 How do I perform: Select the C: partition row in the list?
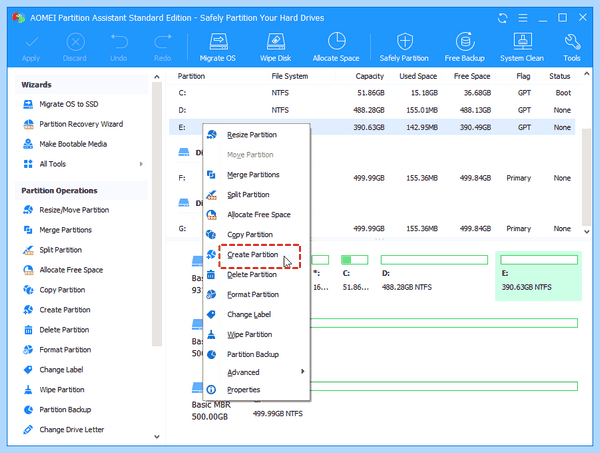(x=372, y=93)
